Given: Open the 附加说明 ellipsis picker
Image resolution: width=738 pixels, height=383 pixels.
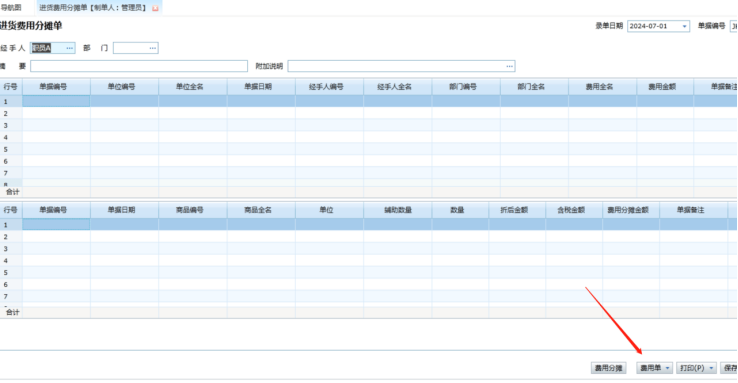Looking at the screenshot, I should [x=509, y=66].
